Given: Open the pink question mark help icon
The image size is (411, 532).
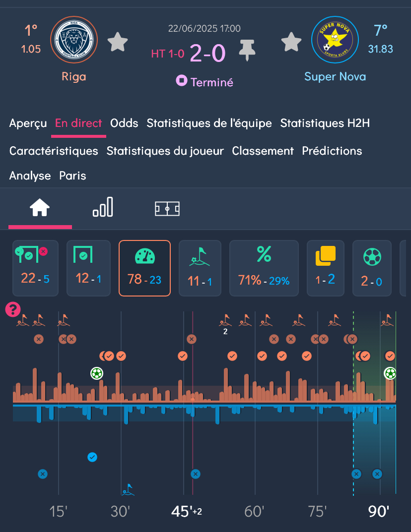Looking at the screenshot, I should (x=13, y=309).
